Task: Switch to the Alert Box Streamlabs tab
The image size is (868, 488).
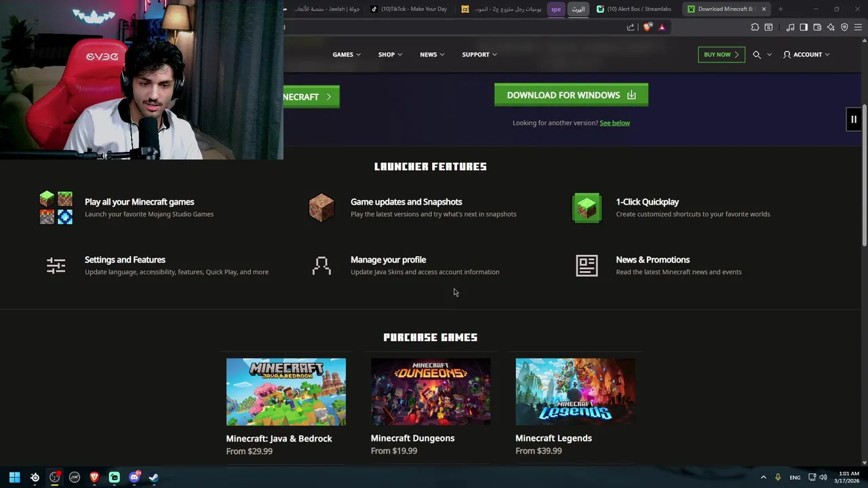Action: tap(635, 9)
